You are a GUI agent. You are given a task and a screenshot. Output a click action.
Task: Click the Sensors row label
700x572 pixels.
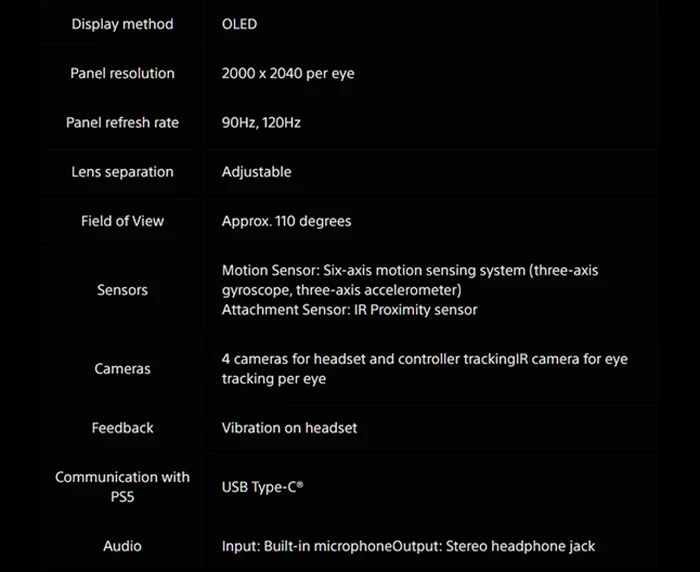[x=122, y=290]
